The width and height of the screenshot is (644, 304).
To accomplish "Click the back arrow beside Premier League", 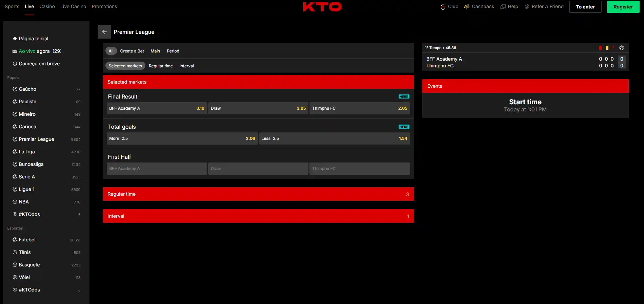I will pyautogui.click(x=104, y=32).
